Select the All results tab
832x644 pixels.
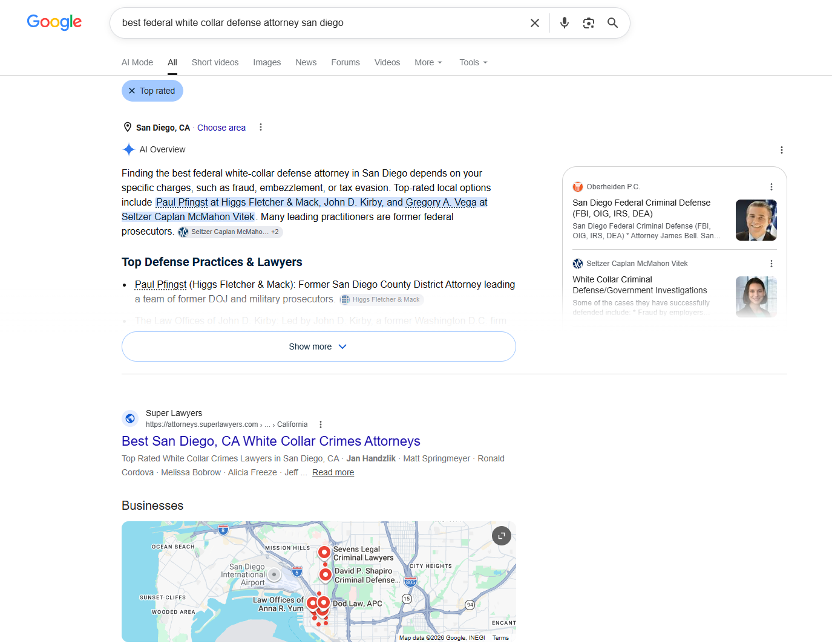coord(172,62)
